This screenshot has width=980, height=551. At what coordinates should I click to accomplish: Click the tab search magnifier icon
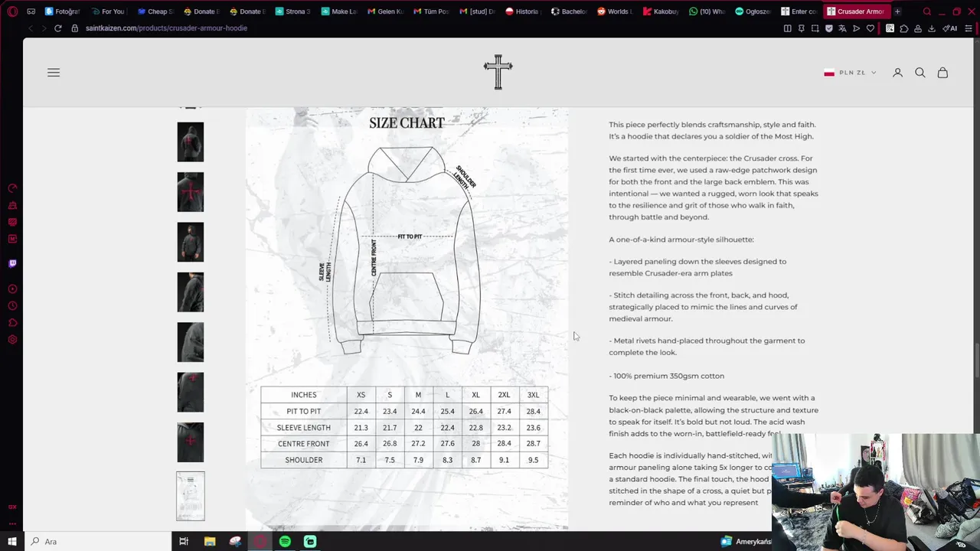point(927,11)
